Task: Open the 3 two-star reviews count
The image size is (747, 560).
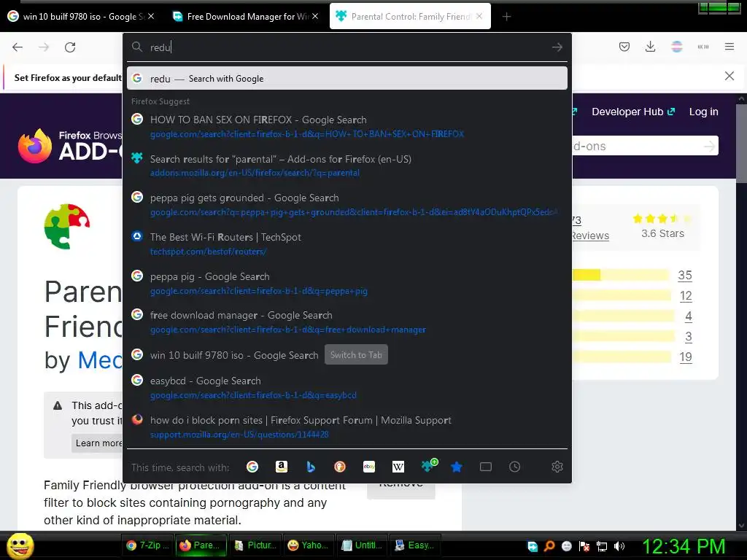Action: (x=689, y=336)
